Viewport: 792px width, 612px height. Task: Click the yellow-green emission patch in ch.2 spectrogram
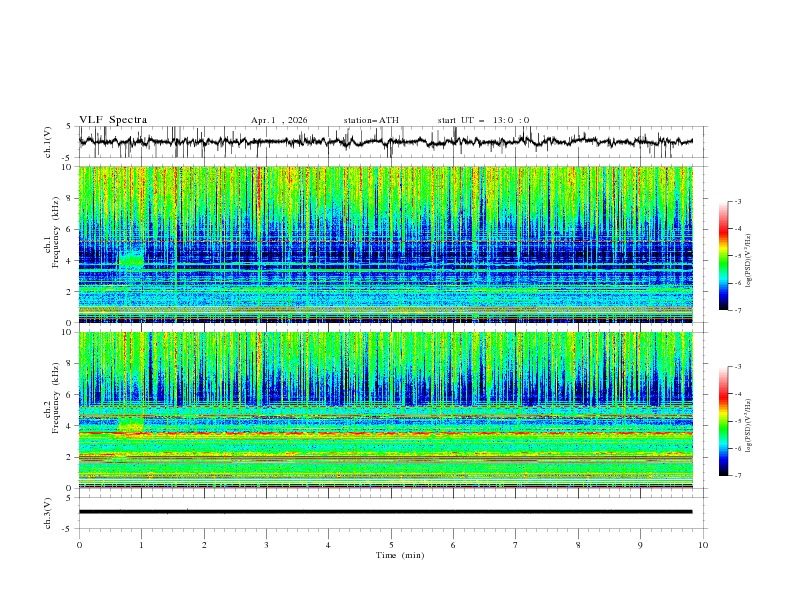[x=131, y=424]
